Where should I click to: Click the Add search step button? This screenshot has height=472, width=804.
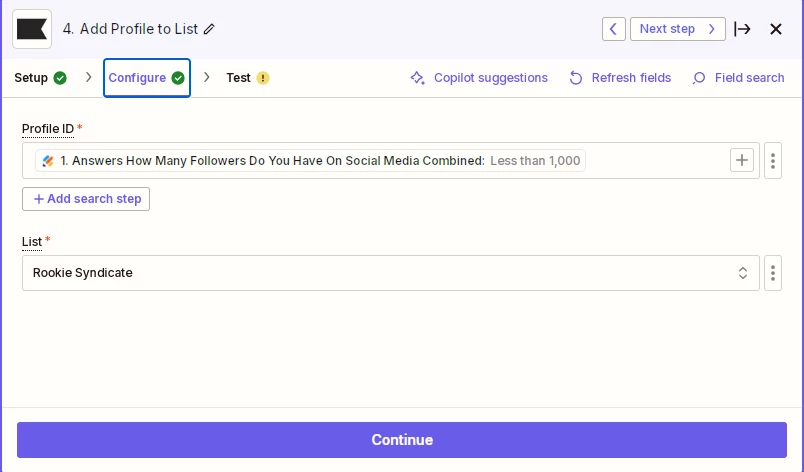pyautogui.click(x=86, y=199)
